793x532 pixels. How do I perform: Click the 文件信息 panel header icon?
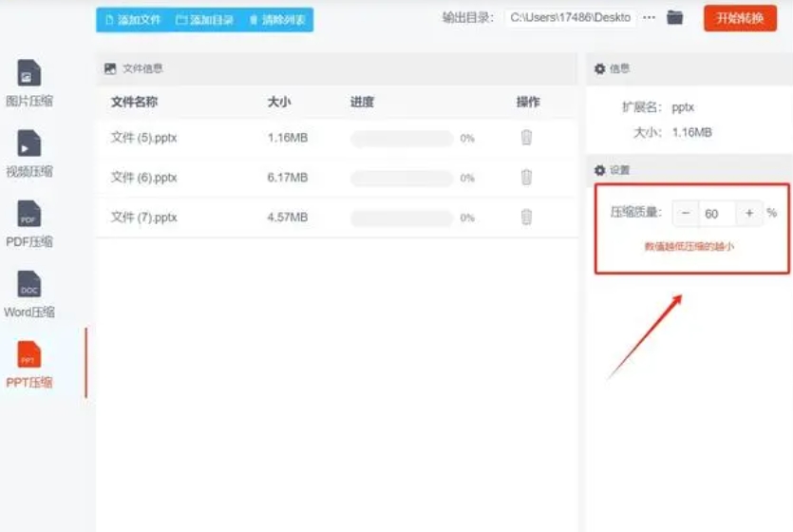click(110, 68)
